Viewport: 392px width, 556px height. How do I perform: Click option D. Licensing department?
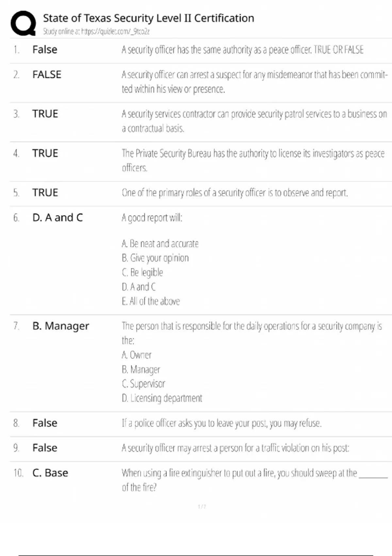click(162, 398)
